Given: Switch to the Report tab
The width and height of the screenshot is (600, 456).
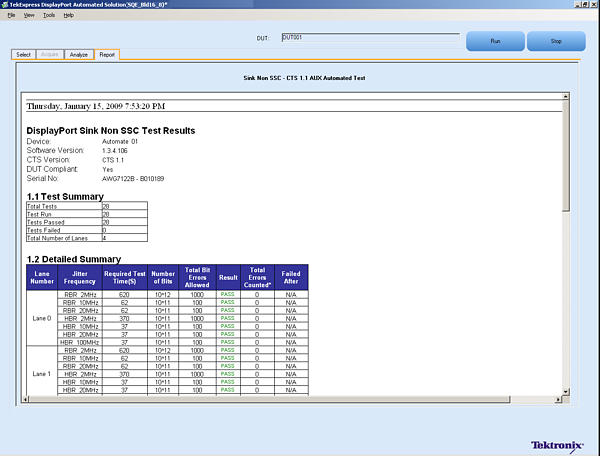Looking at the screenshot, I should 107,55.
